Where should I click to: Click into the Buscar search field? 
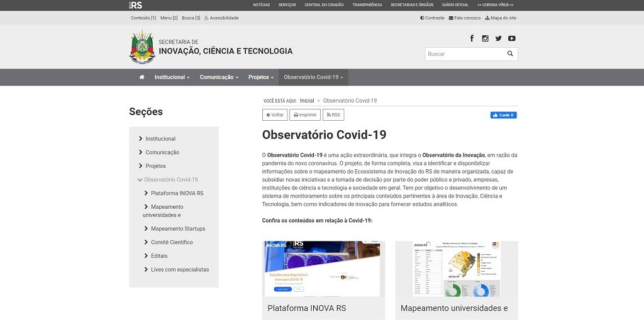pos(464,54)
